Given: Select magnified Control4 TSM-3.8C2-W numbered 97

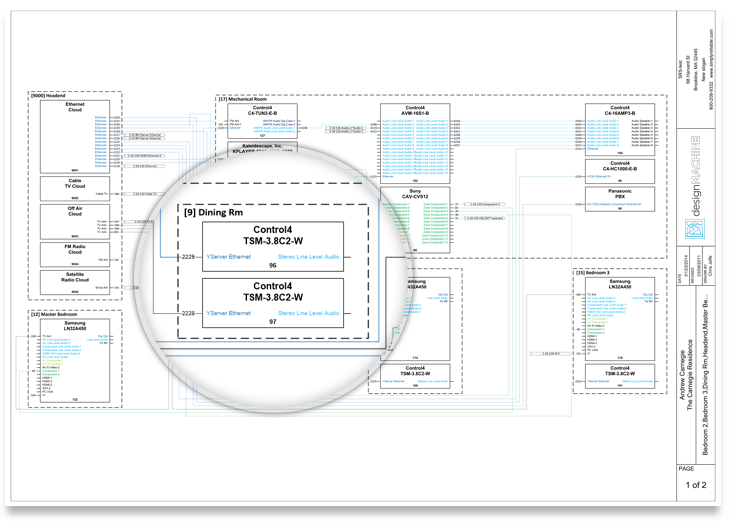Looking at the screenshot, I should click(x=273, y=303).
